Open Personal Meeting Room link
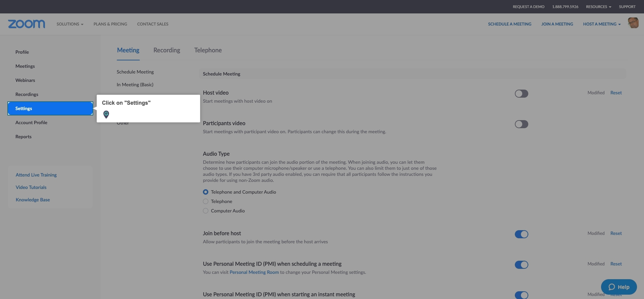Screen dimensions: 644x299 coord(254,272)
